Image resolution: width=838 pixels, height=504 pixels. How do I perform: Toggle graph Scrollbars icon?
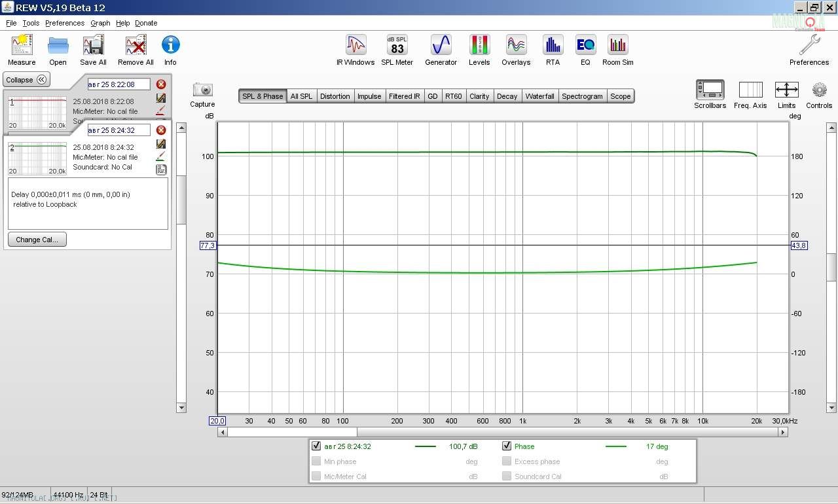pos(710,90)
